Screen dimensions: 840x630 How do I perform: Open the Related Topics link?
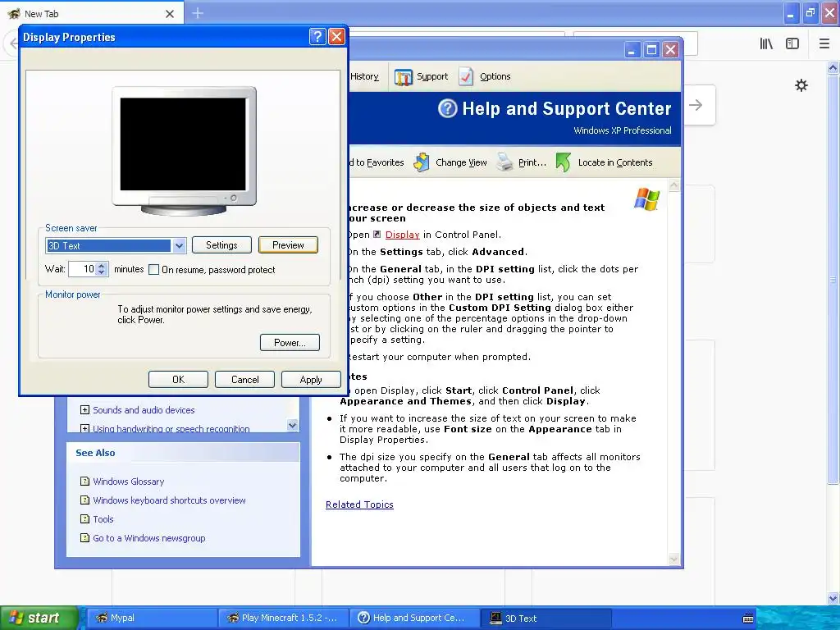[359, 504]
